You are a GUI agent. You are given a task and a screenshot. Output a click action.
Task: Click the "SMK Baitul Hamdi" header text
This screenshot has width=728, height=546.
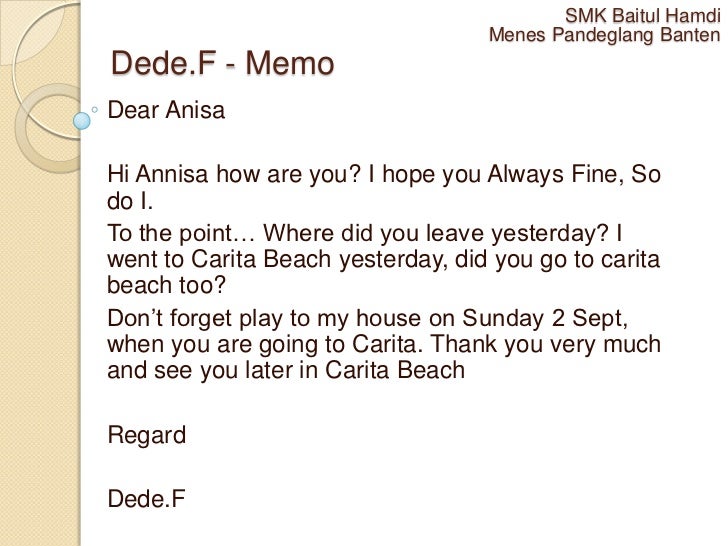642,16
